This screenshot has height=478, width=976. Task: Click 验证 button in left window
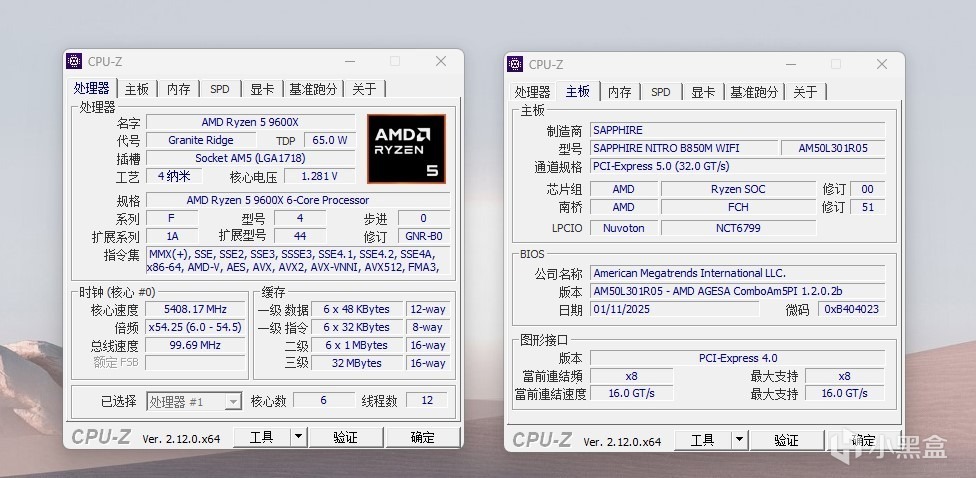pyautogui.click(x=345, y=438)
